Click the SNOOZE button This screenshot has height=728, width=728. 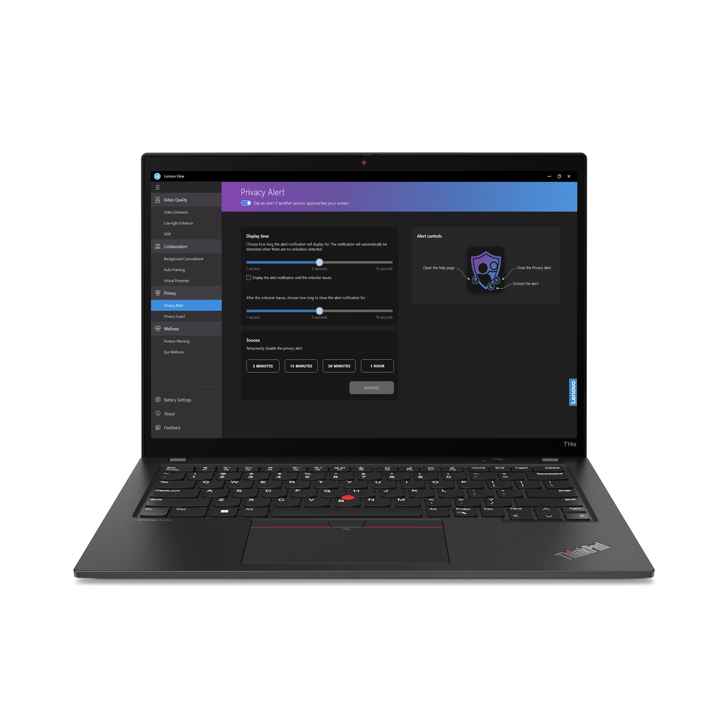tap(372, 387)
